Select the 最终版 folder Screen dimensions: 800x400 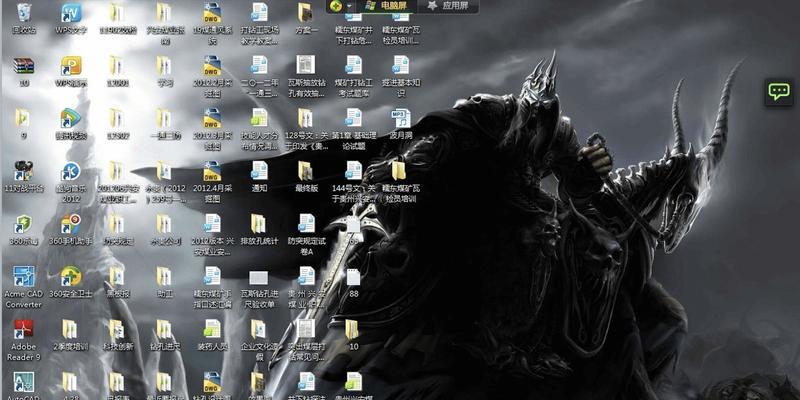point(306,177)
